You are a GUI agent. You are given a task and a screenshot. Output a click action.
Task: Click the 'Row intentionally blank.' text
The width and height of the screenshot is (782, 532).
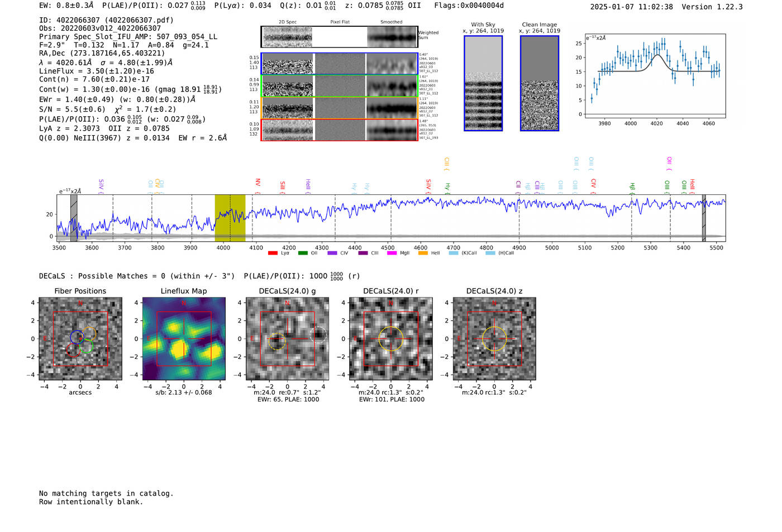click(91, 502)
